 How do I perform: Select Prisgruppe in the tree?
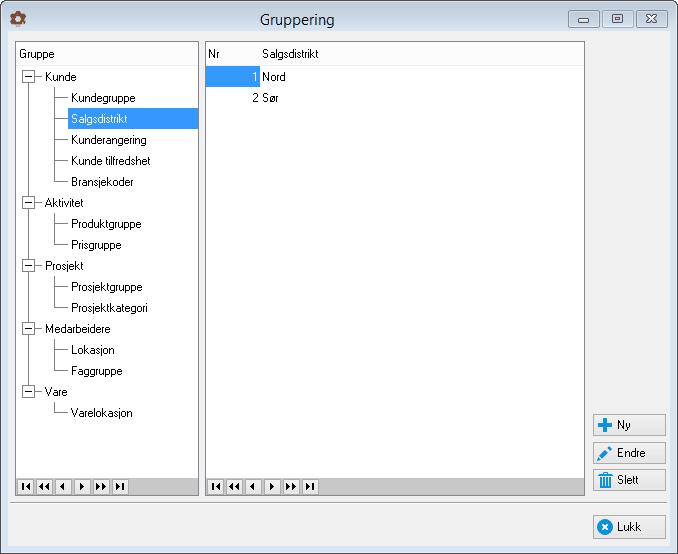96,245
